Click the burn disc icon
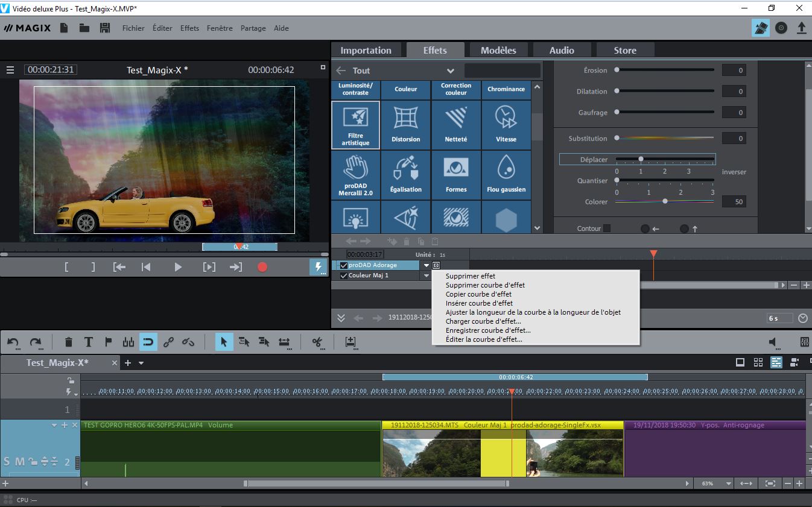812x507 pixels. tap(781, 28)
